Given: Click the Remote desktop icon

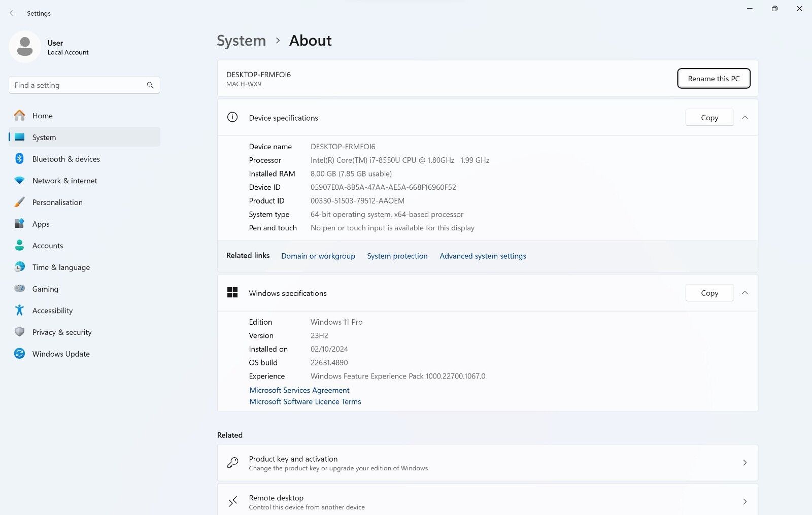Looking at the screenshot, I should click(x=232, y=502).
